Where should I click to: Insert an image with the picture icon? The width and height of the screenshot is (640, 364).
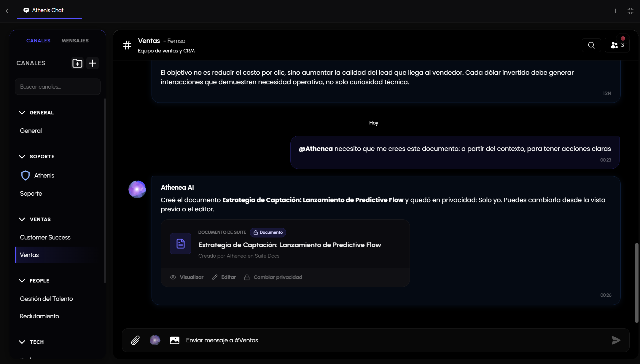(175, 340)
